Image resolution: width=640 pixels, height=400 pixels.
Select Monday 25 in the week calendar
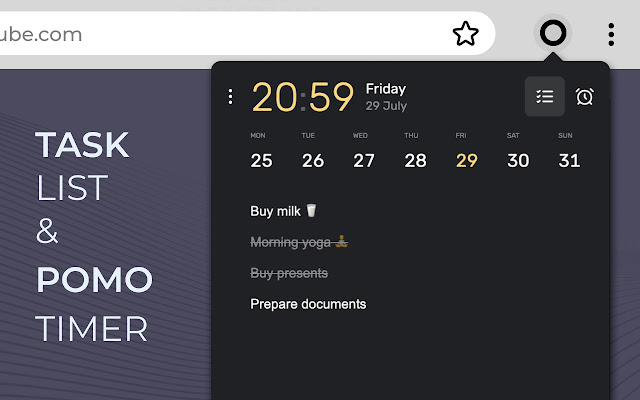point(261,152)
